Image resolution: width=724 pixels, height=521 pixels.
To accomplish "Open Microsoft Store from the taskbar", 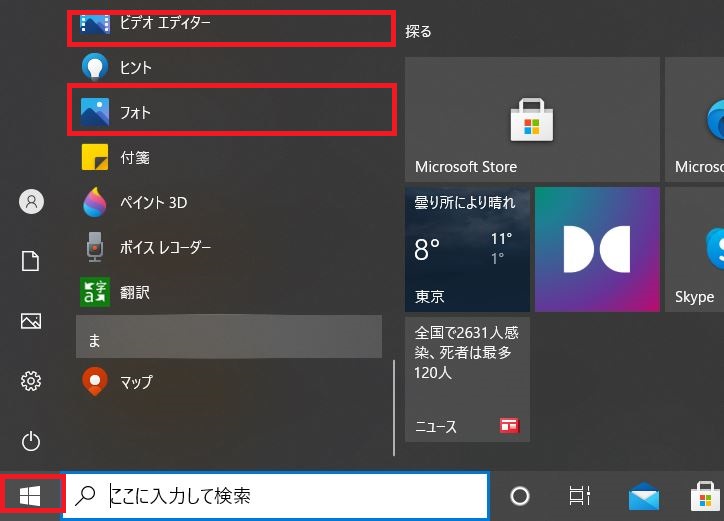I will 706,497.
